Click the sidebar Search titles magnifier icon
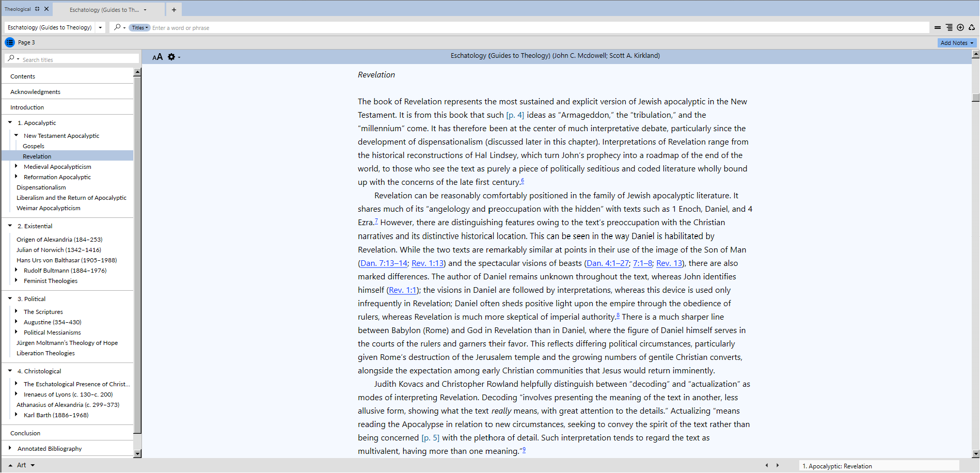This screenshot has height=473, width=980. [x=11, y=59]
